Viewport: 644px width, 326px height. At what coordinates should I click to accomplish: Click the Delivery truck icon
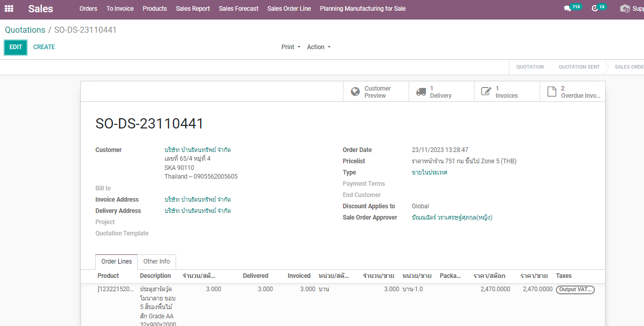(421, 92)
